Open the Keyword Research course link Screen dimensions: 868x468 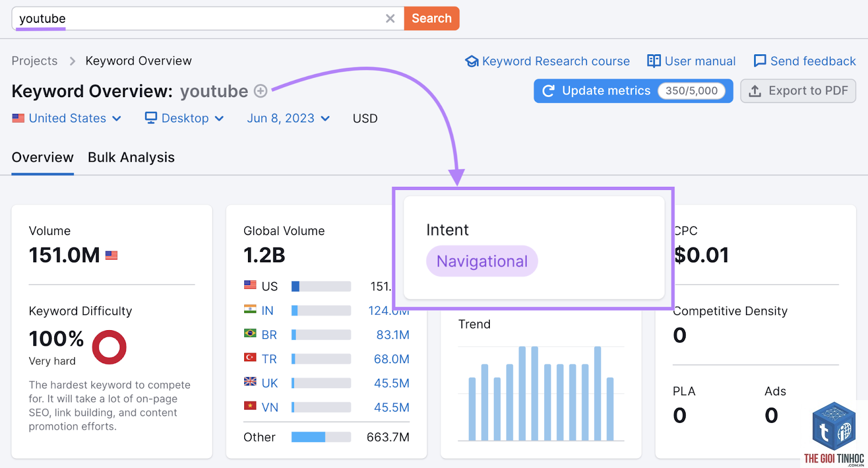point(556,61)
